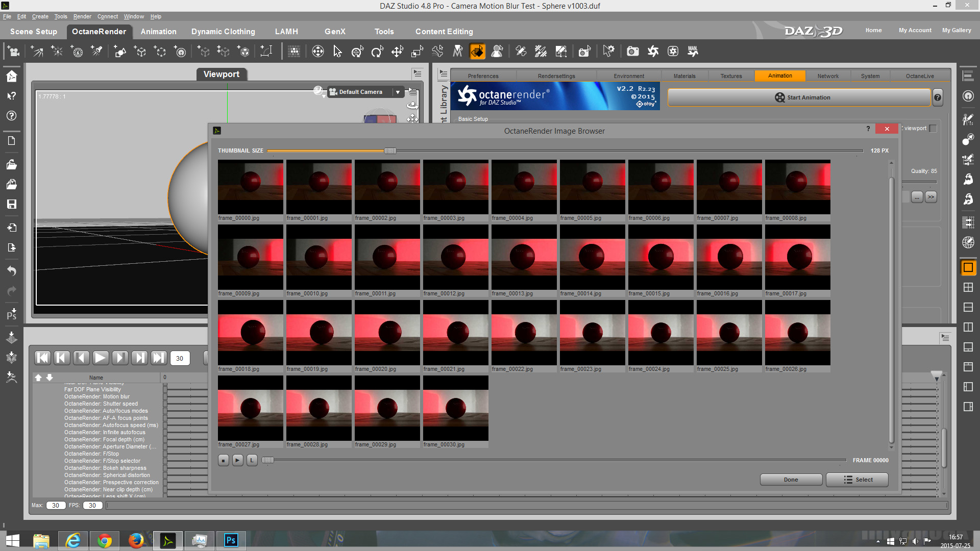Image resolution: width=980 pixels, height=551 pixels.
Task: Click the Done button in the Image Browser
Action: (791, 480)
